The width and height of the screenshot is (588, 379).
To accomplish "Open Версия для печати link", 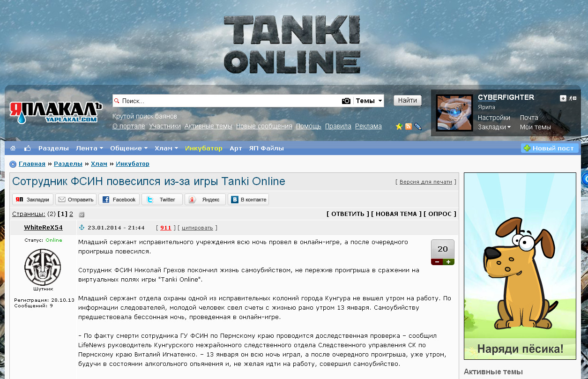I will coord(426,182).
